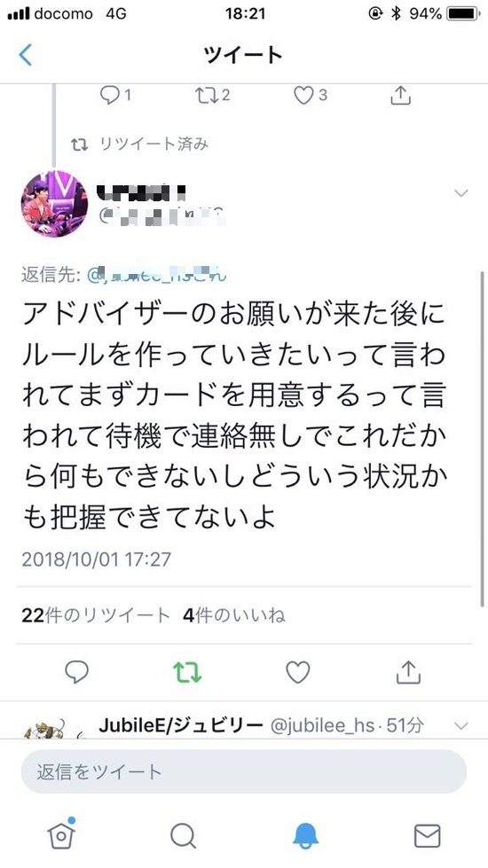The height and width of the screenshot is (868, 488).
Task: Like the main tweet with heart icon
Action: pos(297,672)
